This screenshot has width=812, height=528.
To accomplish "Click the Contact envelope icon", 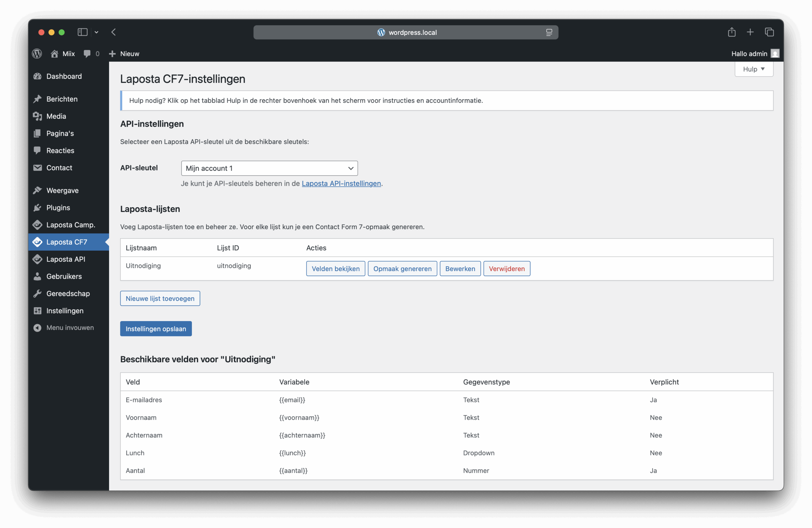I will 37,168.
